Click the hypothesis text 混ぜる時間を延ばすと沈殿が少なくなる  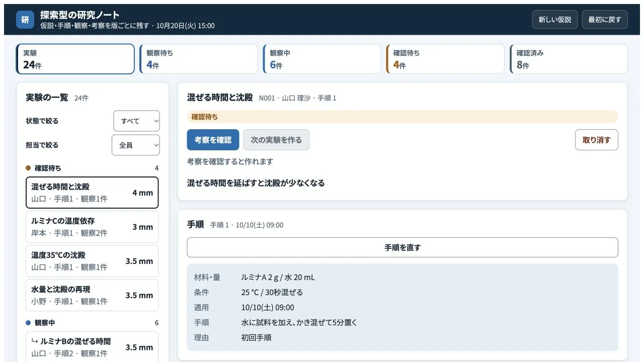click(256, 183)
